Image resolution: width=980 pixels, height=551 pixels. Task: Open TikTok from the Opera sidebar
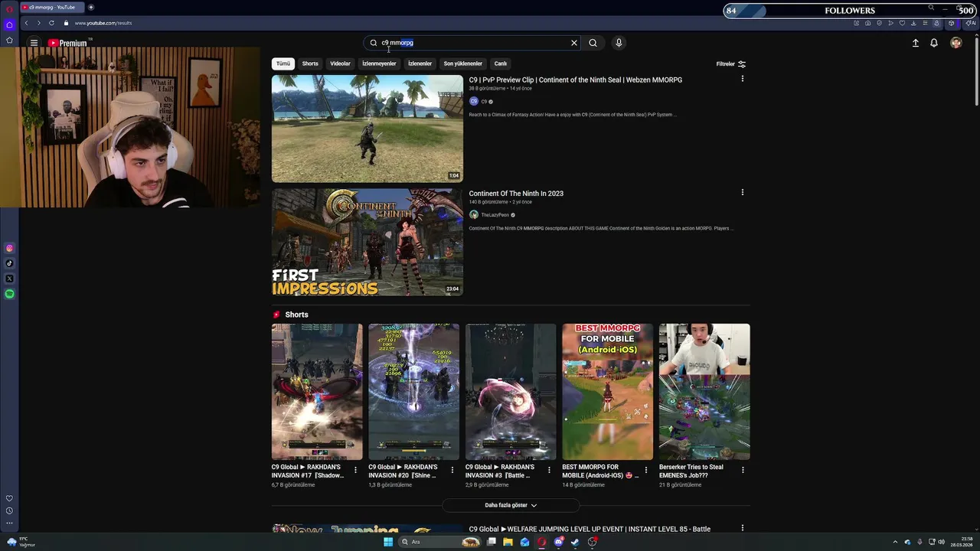pyautogui.click(x=9, y=263)
